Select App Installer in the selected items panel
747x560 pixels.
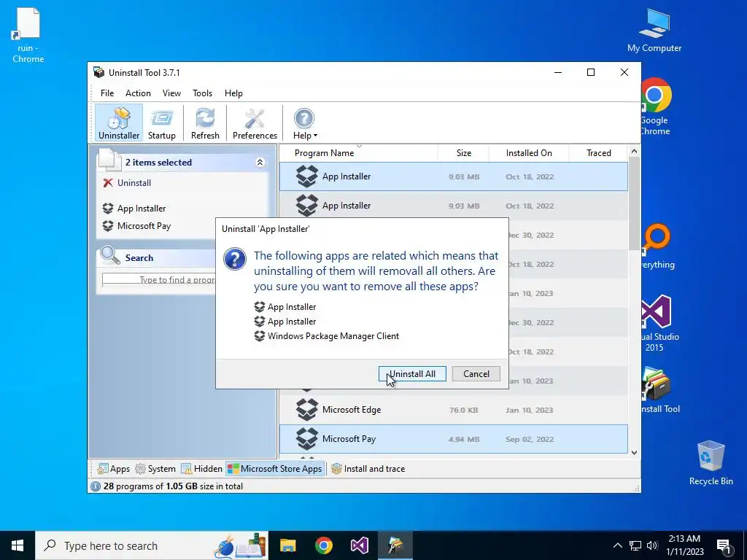tap(134, 209)
